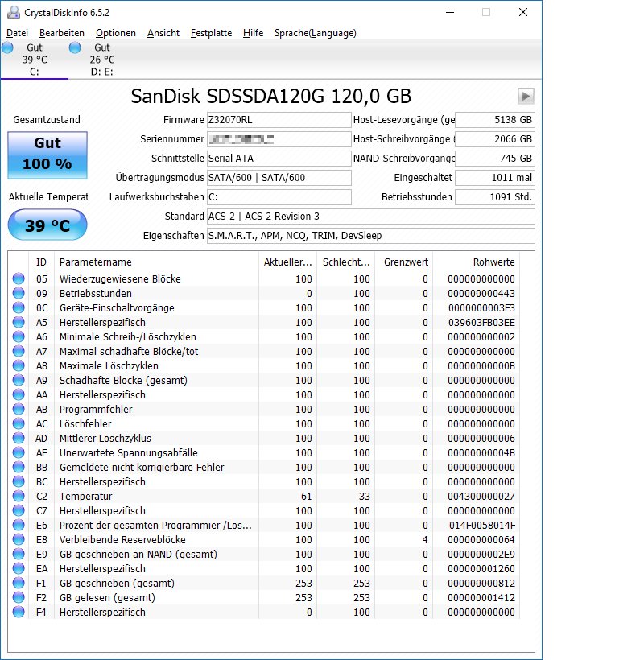Open the Optionen menu
This screenshot has width=644, height=660.
coord(116,33)
